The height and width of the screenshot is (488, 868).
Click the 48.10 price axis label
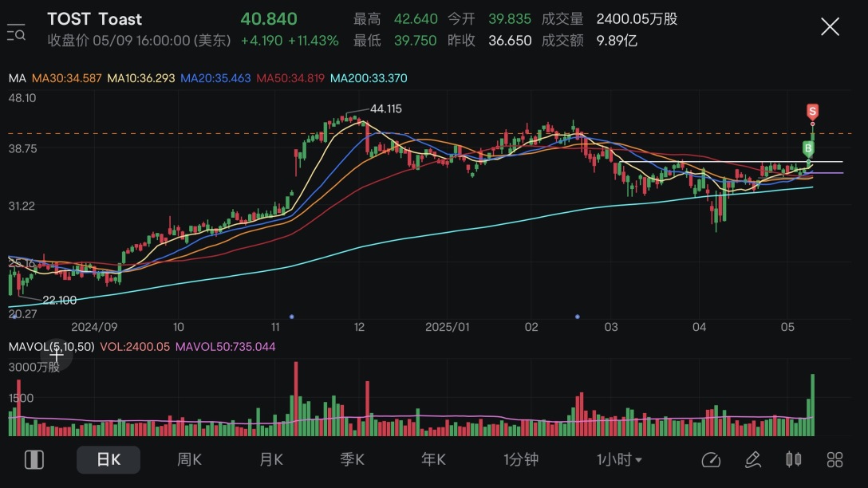pyautogui.click(x=22, y=98)
